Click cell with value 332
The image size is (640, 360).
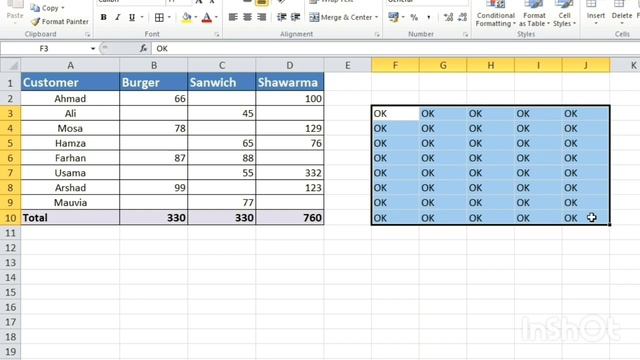(x=290, y=173)
